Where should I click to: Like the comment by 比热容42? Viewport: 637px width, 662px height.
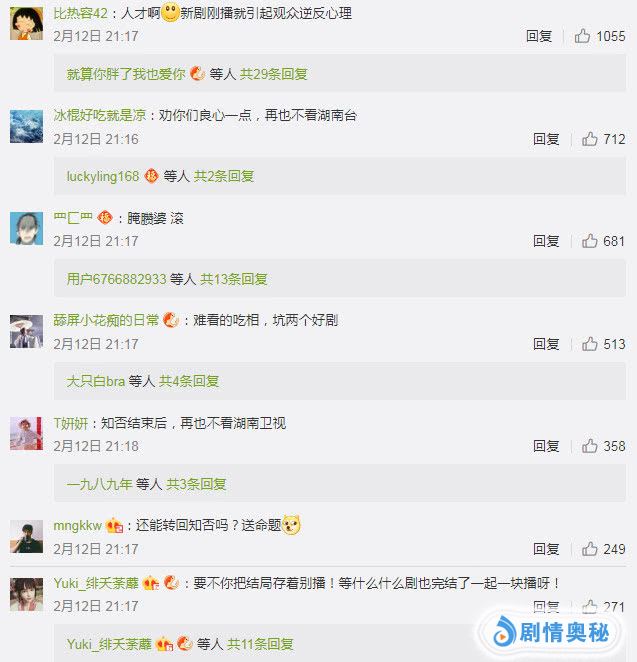[x=582, y=36]
